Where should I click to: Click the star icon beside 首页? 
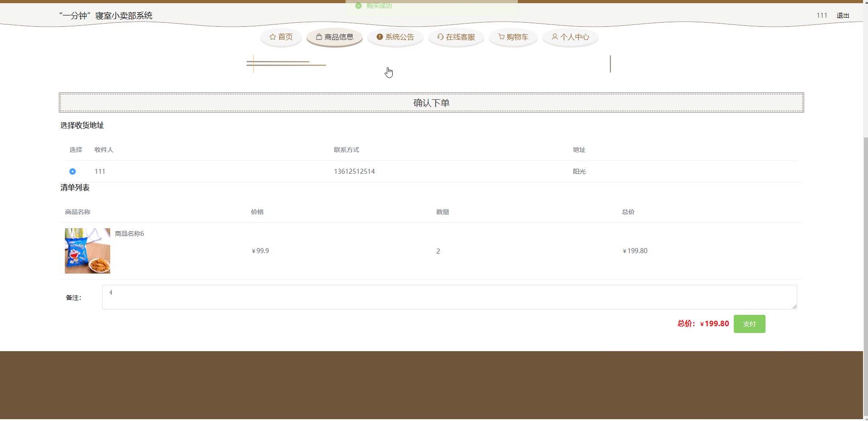pos(273,37)
